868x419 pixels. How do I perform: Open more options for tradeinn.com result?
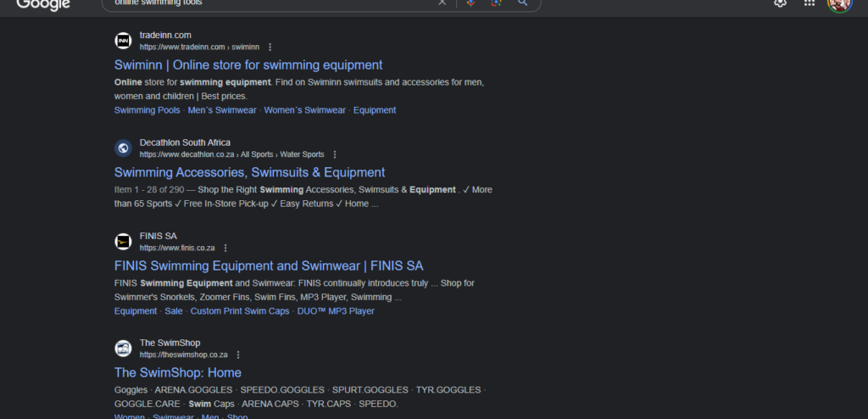point(270,47)
